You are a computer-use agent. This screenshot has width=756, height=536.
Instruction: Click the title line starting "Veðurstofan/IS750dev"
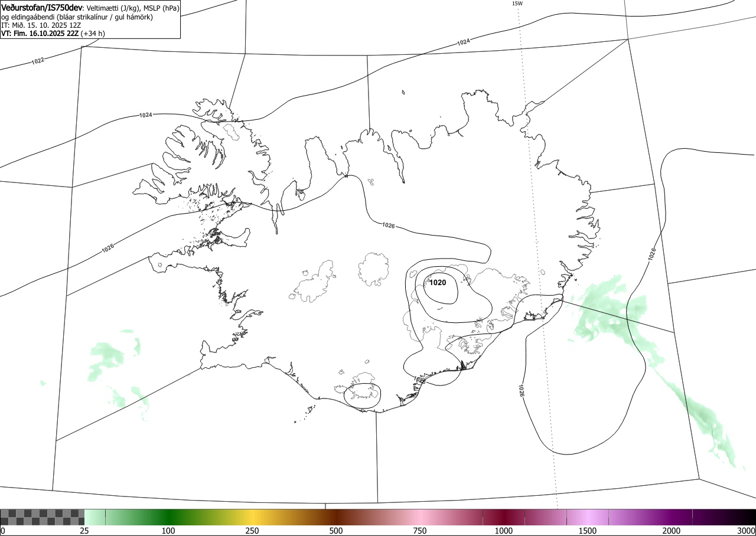90,8
